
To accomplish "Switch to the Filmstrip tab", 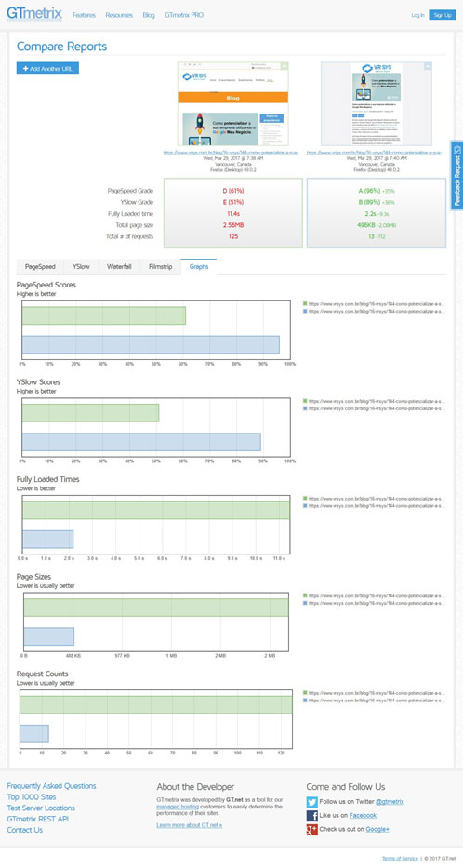I will [x=161, y=266].
